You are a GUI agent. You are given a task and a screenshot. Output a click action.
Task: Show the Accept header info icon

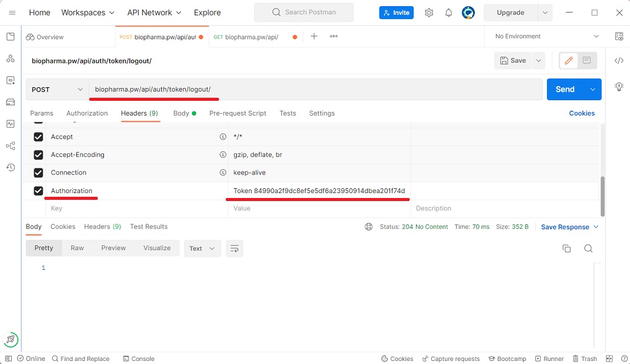(x=223, y=136)
